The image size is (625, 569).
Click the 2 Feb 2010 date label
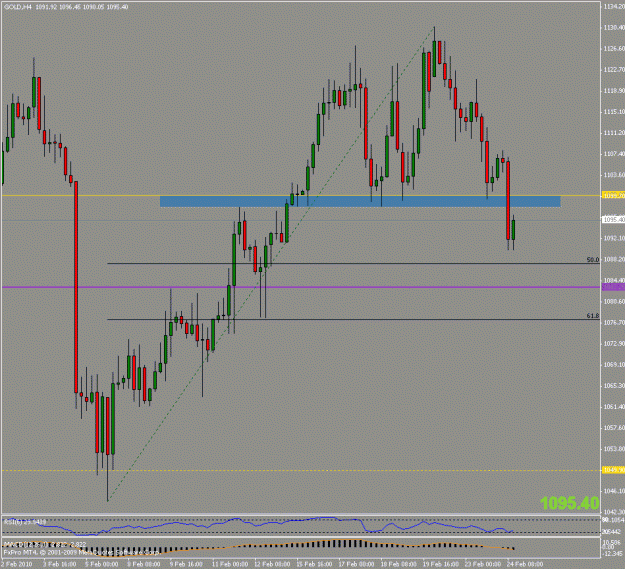pos(17,564)
